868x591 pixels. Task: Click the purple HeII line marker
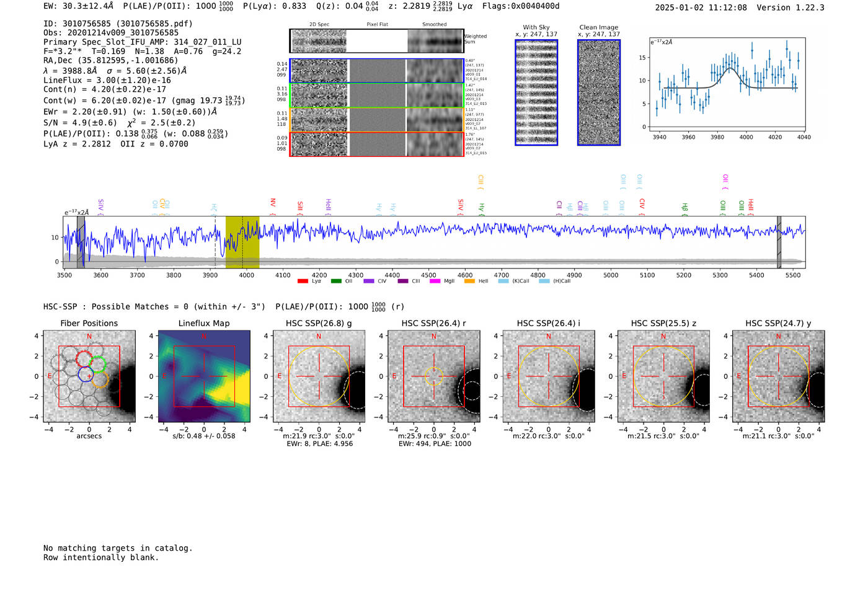(329, 207)
